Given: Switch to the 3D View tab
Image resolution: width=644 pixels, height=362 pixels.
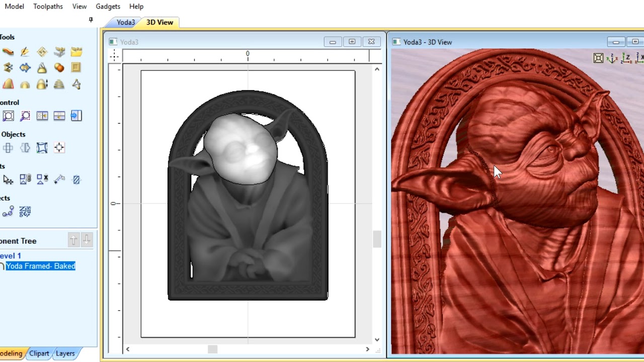Looking at the screenshot, I should 159,23.
